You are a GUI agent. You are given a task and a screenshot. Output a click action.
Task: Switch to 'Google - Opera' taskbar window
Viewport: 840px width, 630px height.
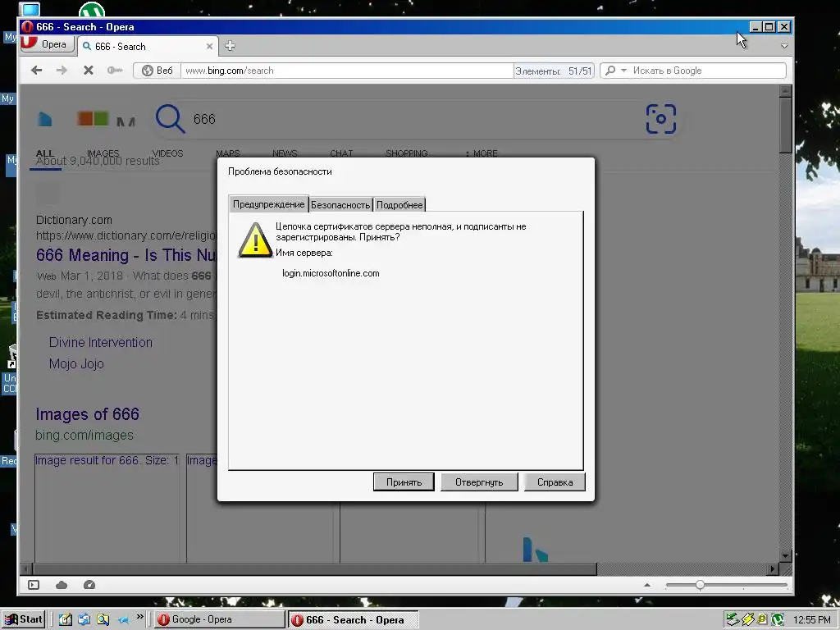220,620
